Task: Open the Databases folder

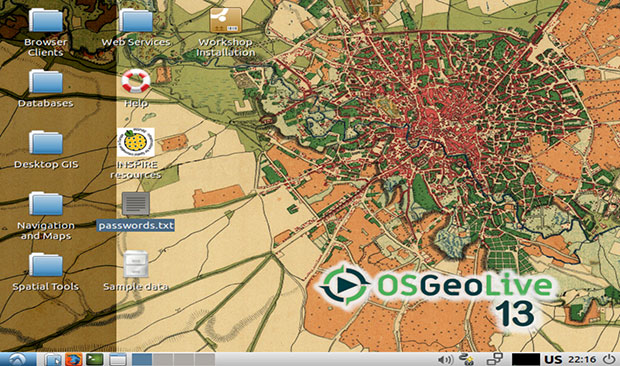Action: tap(46, 82)
